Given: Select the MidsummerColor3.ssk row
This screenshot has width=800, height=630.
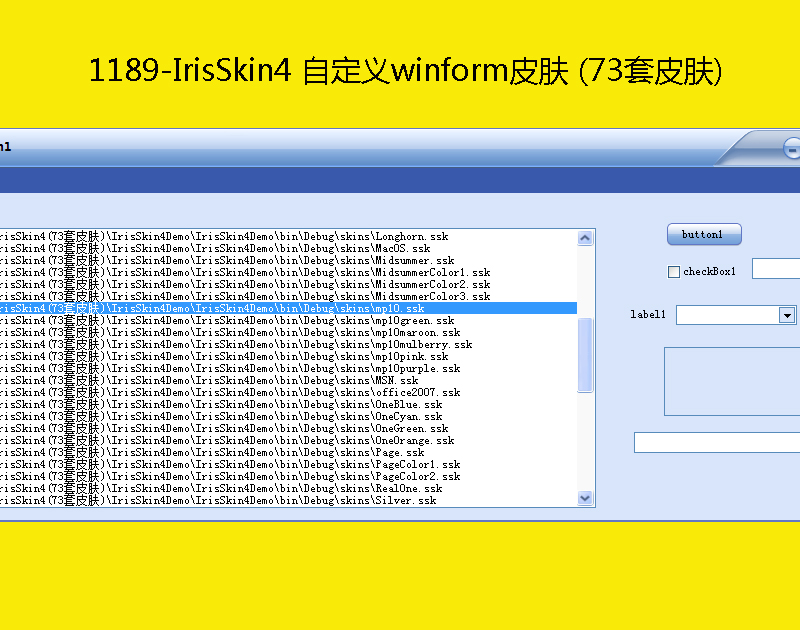Looking at the screenshot, I should 288,296.
